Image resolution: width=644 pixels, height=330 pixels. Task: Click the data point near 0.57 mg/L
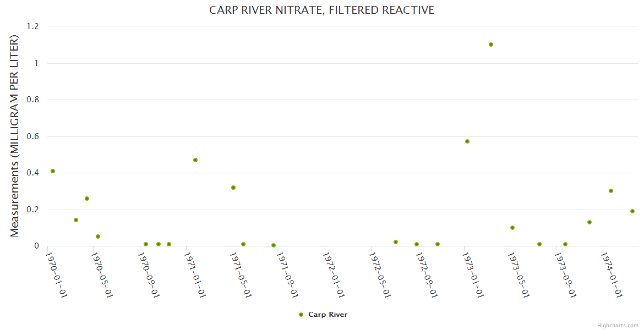(x=467, y=141)
